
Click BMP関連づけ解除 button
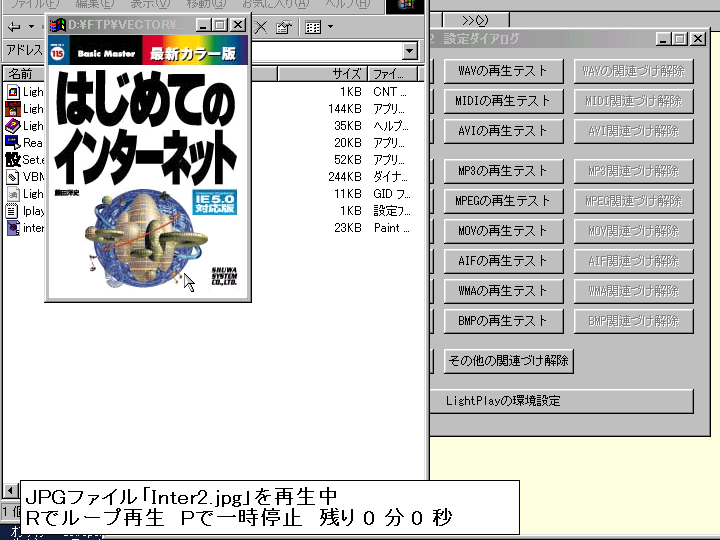coord(633,321)
